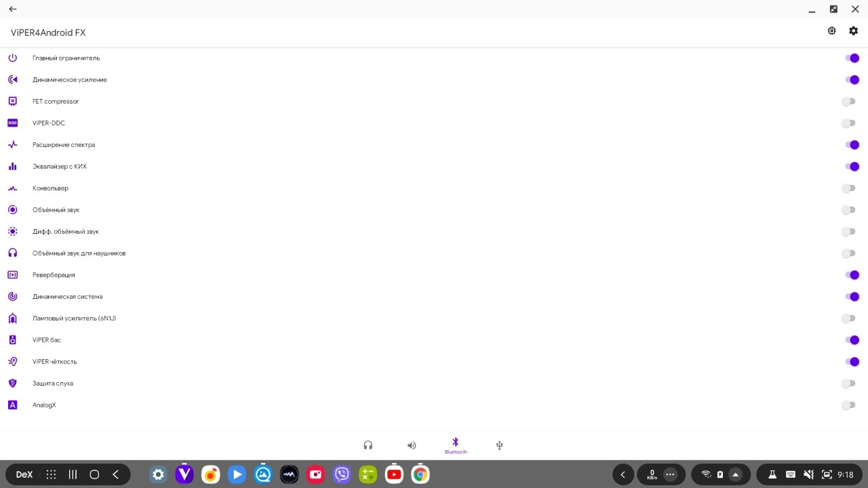
Task: Enable the ViPER-DDC switch
Action: pos(848,123)
